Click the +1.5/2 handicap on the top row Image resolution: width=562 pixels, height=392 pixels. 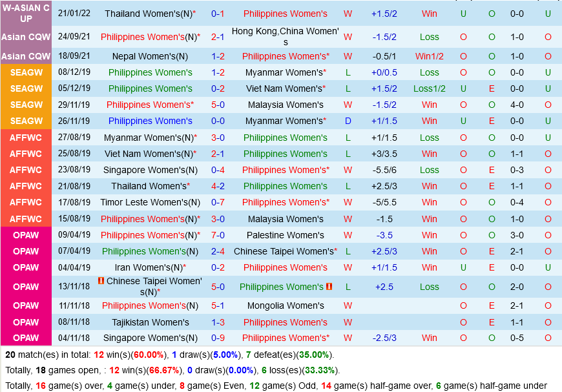click(x=384, y=14)
